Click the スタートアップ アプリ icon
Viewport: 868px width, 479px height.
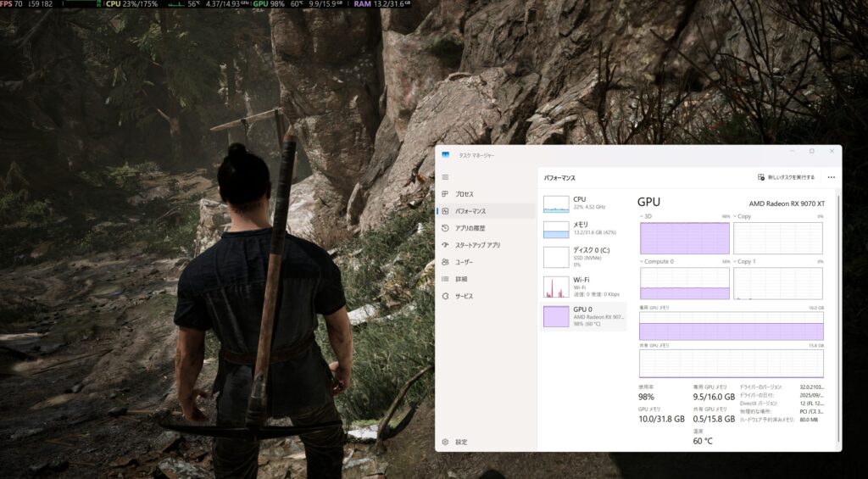click(445, 245)
